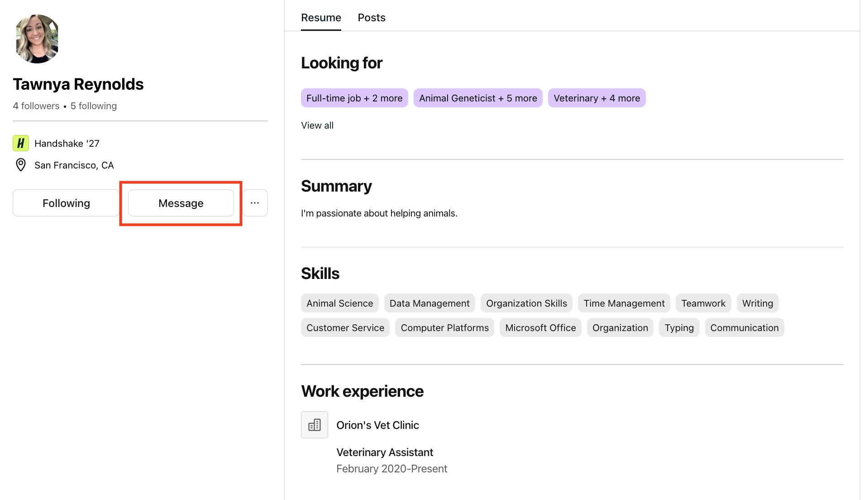
Task: Open the 4 followers list
Action: [x=36, y=106]
